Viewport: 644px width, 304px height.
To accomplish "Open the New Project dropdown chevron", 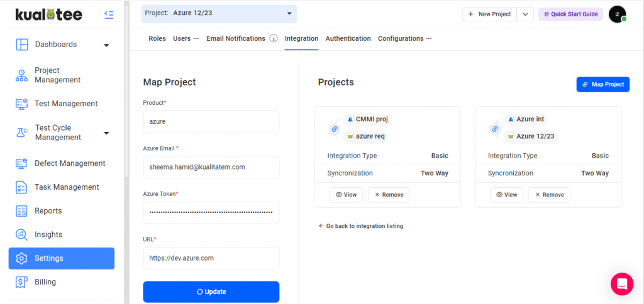I will tap(525, 14).
